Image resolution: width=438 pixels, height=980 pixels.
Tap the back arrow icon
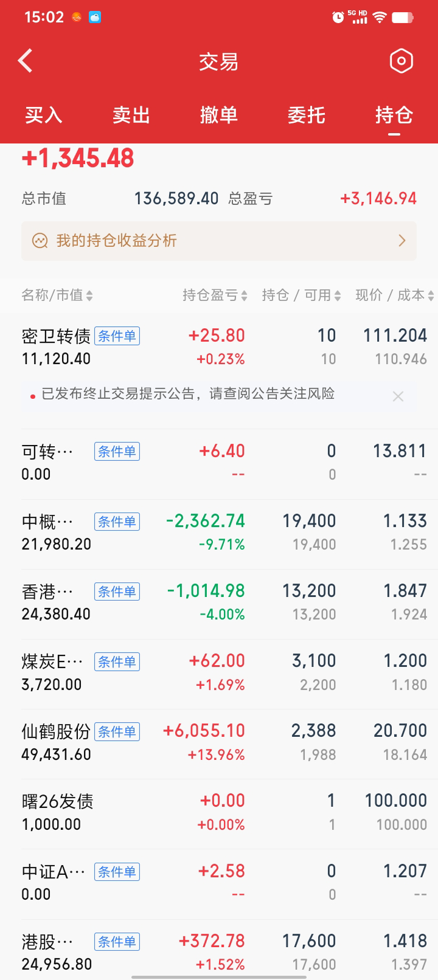(26, 61)
